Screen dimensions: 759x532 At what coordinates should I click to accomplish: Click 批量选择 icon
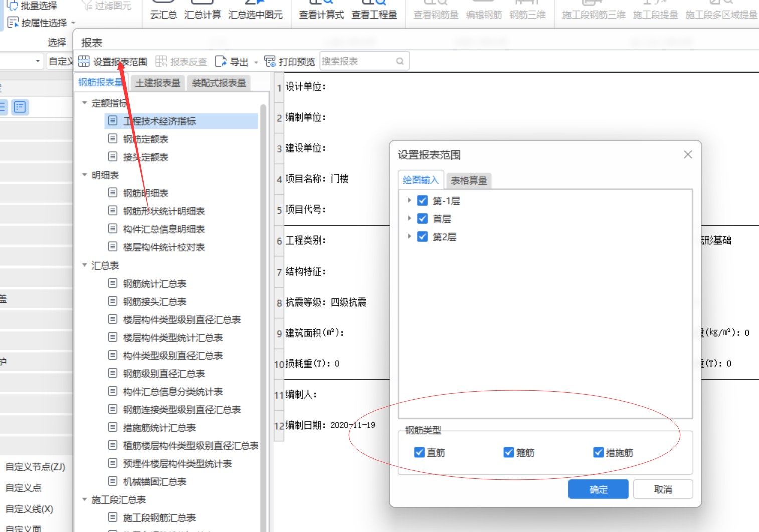[12, 6]
